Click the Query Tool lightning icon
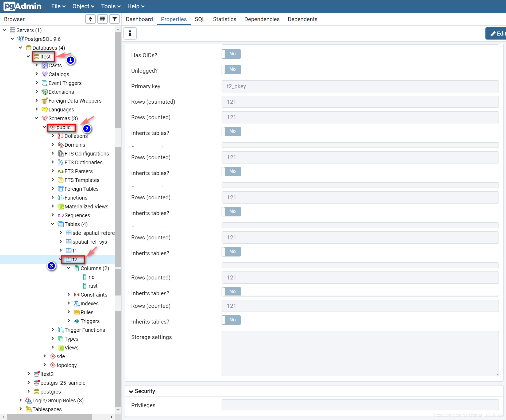Screen dimensions: 506x420 [91, 19]
